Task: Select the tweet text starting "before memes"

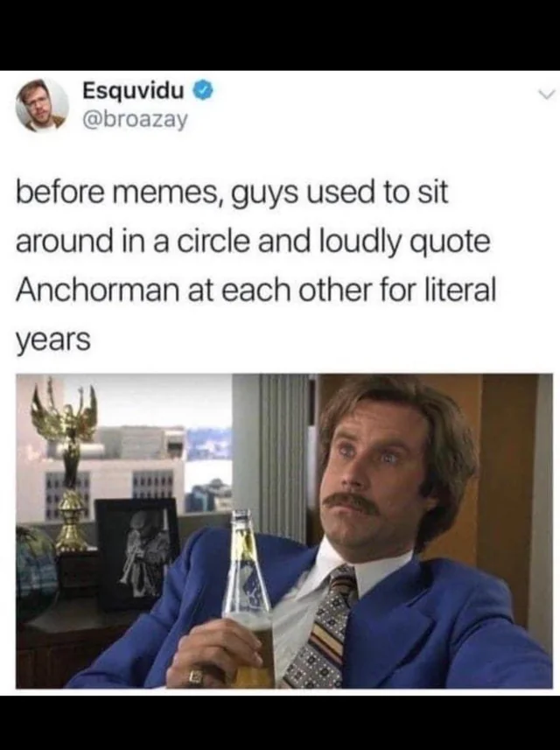Action: (255, 265)
